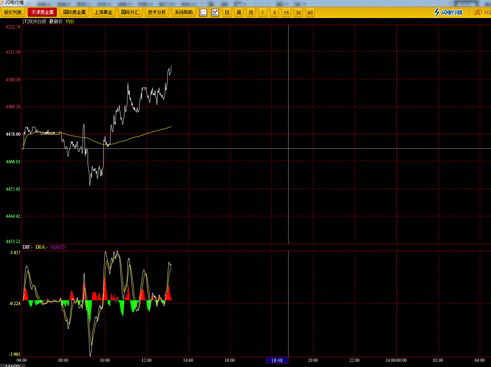Switch to the candlestick chart icon
This screenshot has height=367, width=491.
[215, 13]
